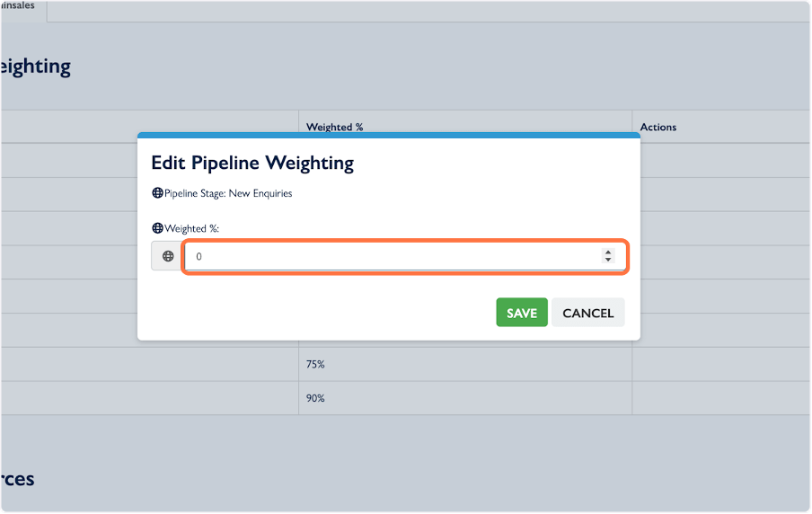Click the blue top bar of dialog
The width and height of the screenshot is (812, 514).
(388, 136)
